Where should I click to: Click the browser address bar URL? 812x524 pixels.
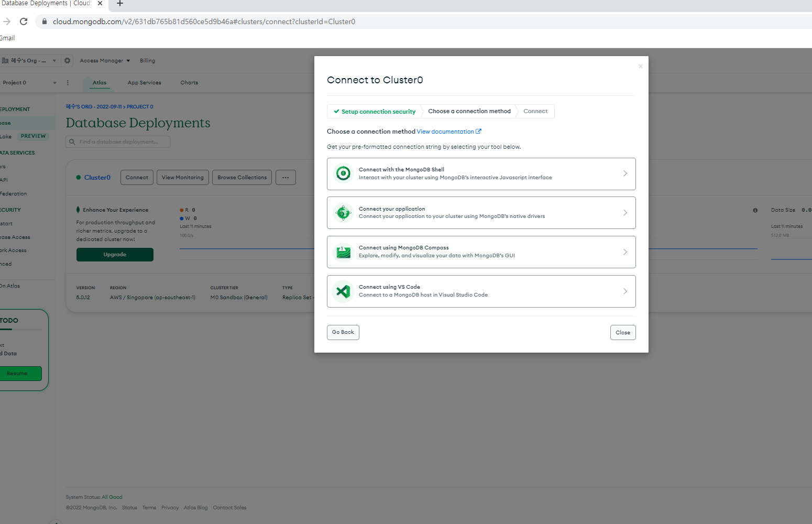[x=204, y=21]
